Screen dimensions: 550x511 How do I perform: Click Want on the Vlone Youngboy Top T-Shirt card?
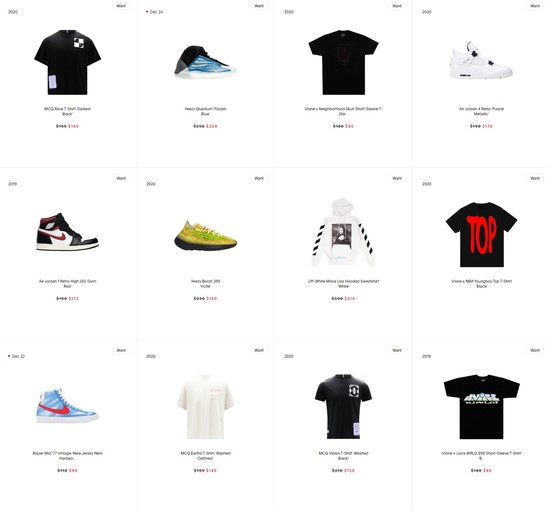535,178
